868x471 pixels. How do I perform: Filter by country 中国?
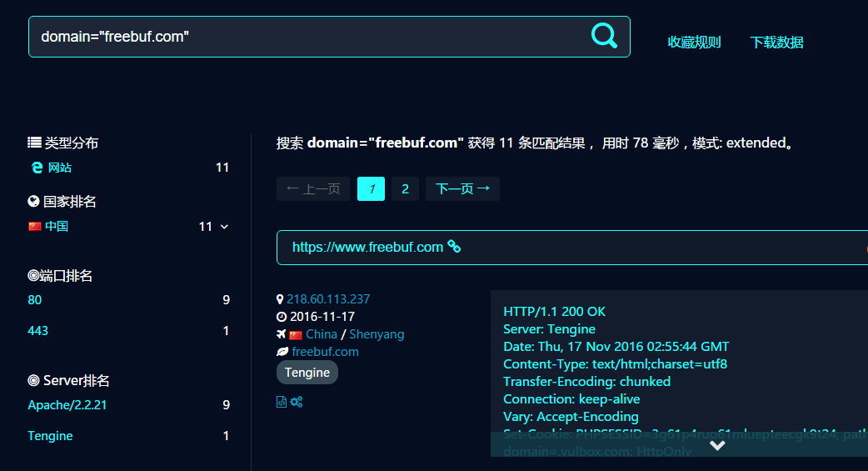point(57,226)
